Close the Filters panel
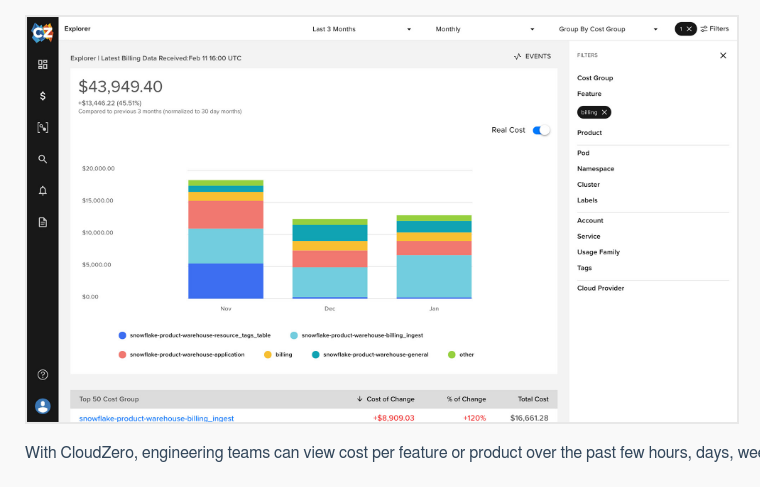760x496 pixels. click(x=723, y=56)
